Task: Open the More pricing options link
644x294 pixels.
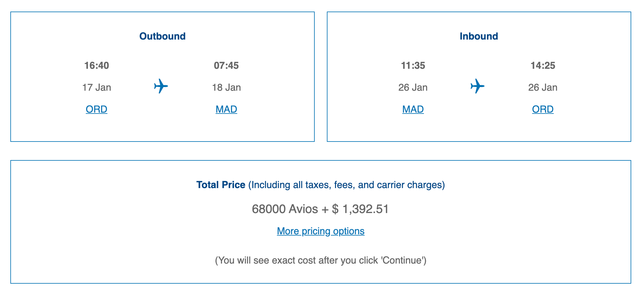Action: (320, 231)
